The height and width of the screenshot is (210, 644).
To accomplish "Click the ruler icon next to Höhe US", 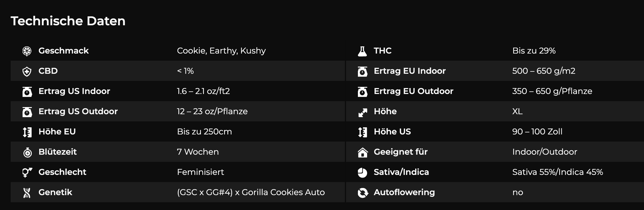I will tap(362, 132).
